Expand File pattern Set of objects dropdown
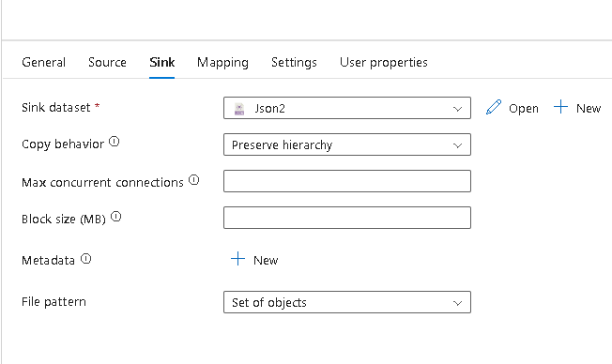Image resolution: width=612 pixels, height=364 pixels. point(347,302)
